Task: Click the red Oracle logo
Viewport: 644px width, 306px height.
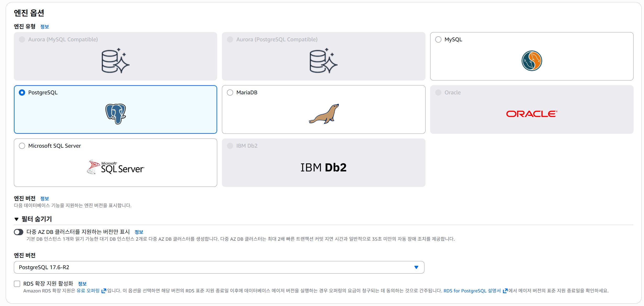Action: [531, 114]
